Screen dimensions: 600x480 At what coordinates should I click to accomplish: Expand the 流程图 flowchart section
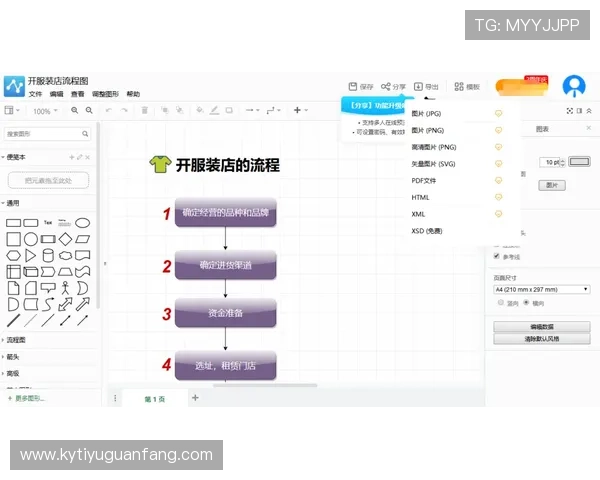coord(14,340)
